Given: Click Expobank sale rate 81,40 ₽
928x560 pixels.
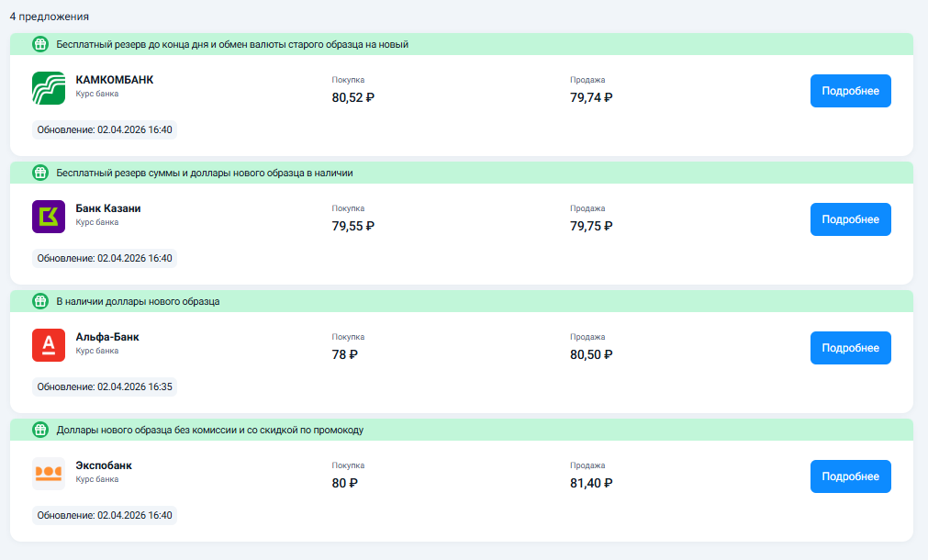Looking at the screenshot, I should (x=591, y=483).
